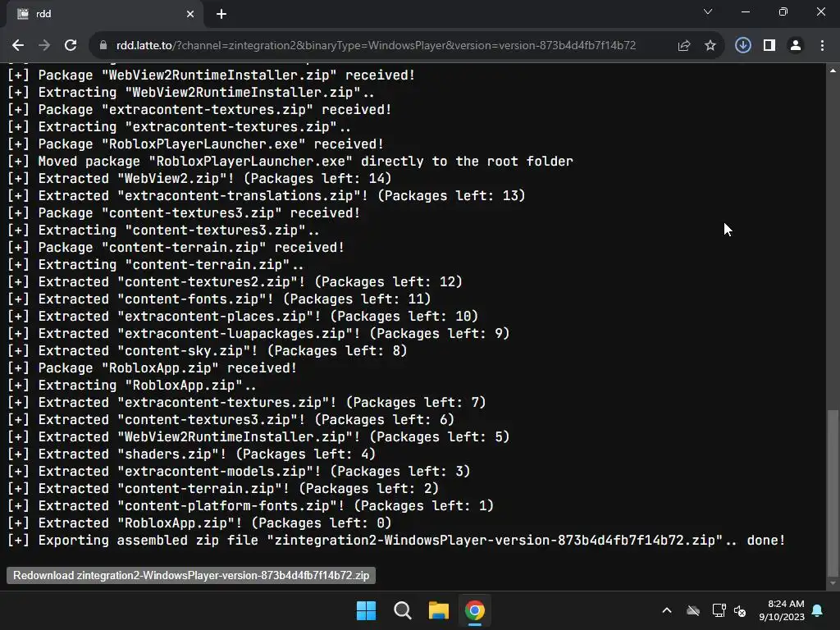Go back to the previous page
The width and height of the screenshot is (840, 630).
[18, 46]
